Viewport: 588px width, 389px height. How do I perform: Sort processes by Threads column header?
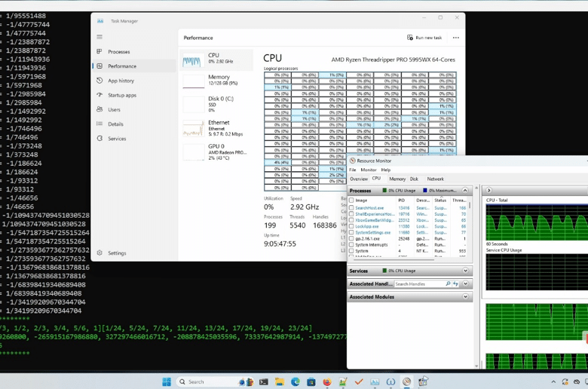[458, 201]
